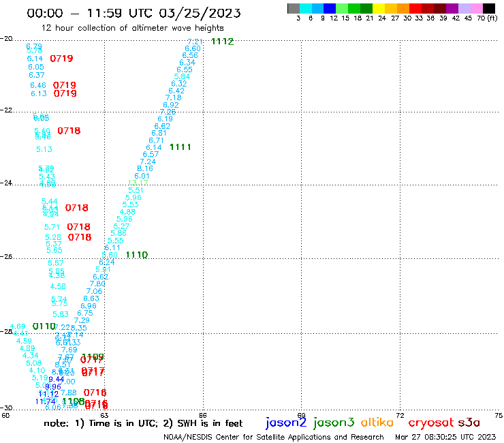Click the wave height value '7.88'
The image size is (504, 443).
point(69,393)
